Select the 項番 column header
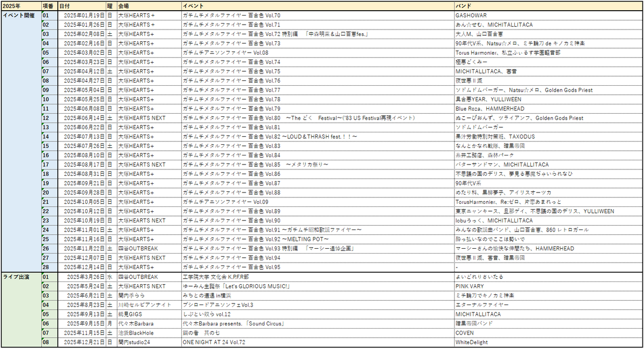The height and width of the screenshot is (349, 644). [x=49, y=6]
